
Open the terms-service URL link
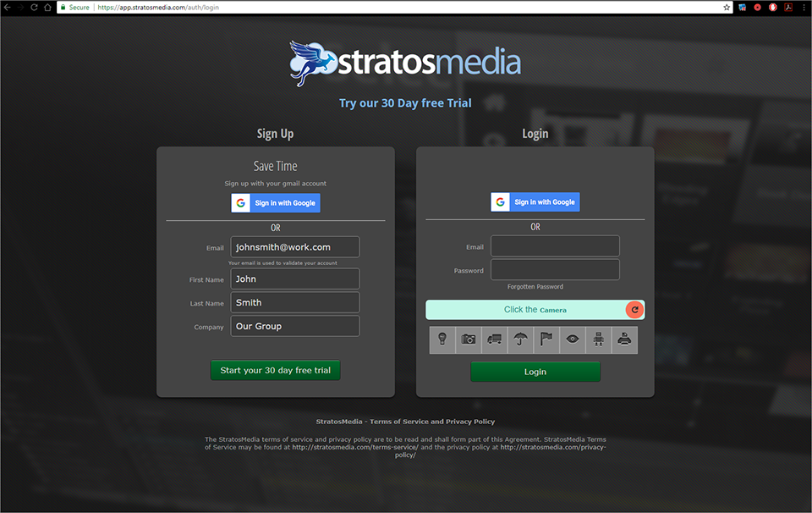point(355,447)
